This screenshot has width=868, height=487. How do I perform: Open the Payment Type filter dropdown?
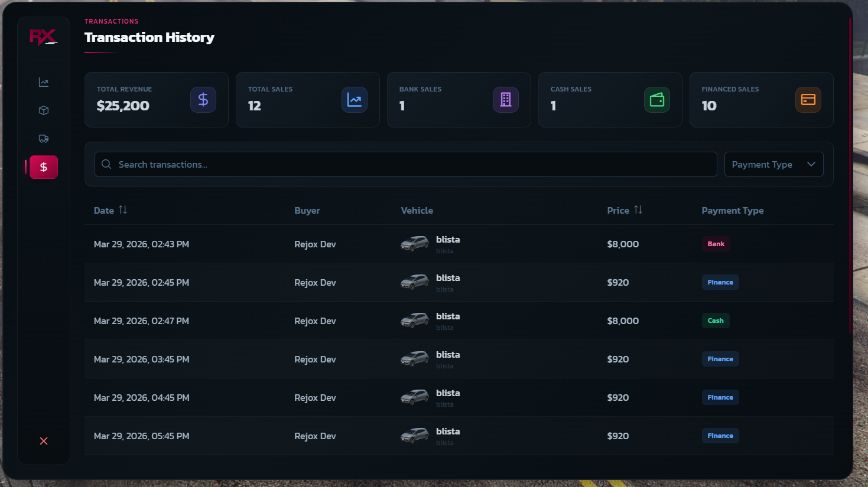point(773,165)
